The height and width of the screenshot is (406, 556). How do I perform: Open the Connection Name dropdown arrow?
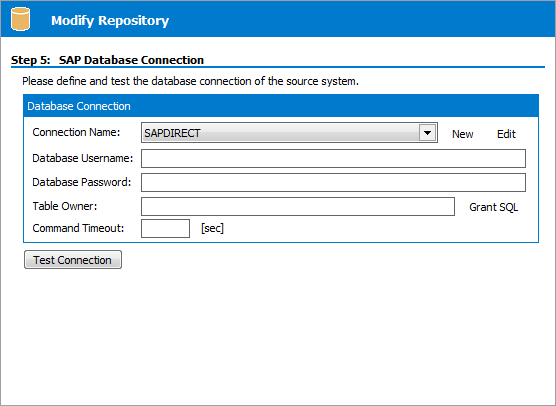click(427, 133)
